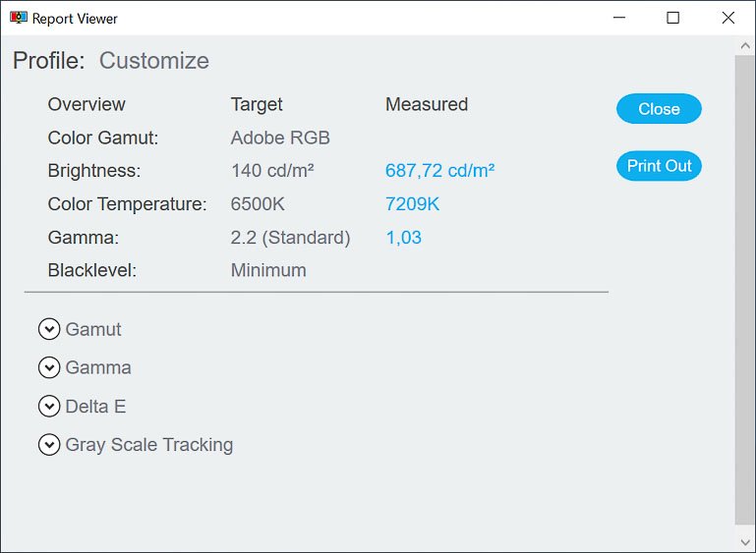Select the Gray Scale Tracking label

pos(149,445)
